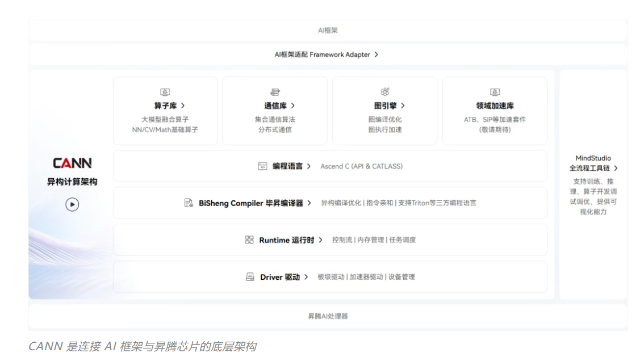Click the text (敬请期待)
The image size is (644, 353).
point(495,130)
